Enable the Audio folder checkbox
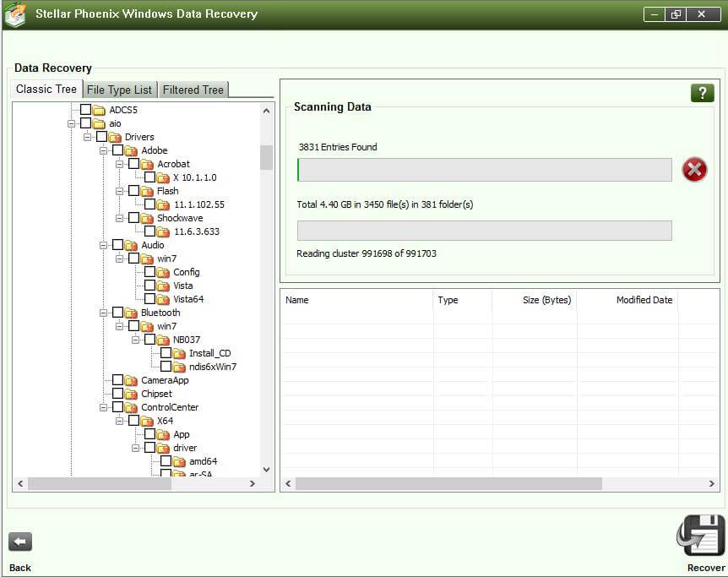The height and width of the screenshot is (577, 728). coord(117,245)
